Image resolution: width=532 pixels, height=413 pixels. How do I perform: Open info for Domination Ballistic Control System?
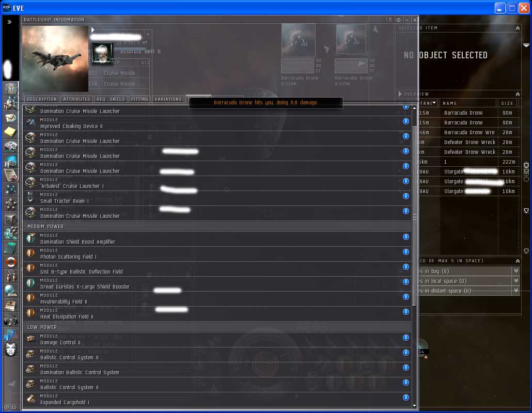point(406,368)
